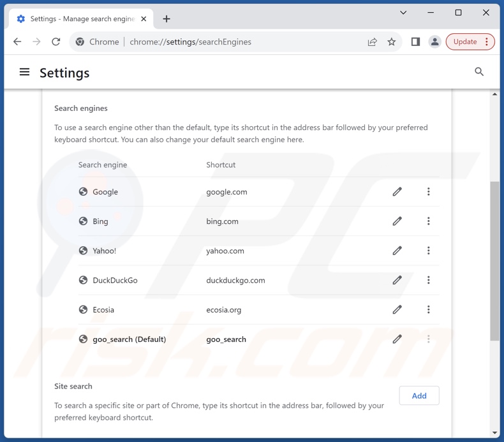Click the search settings magnifier icon

[x=479, y=72]
